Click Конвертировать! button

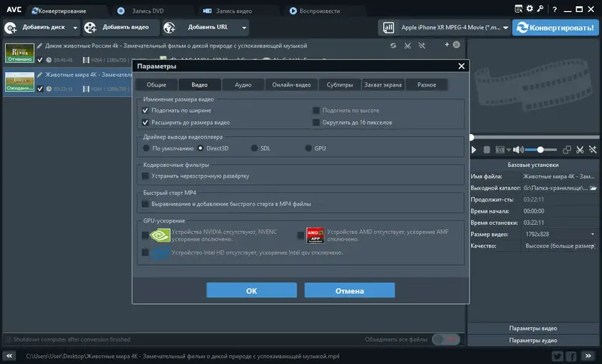pos(555,28)
